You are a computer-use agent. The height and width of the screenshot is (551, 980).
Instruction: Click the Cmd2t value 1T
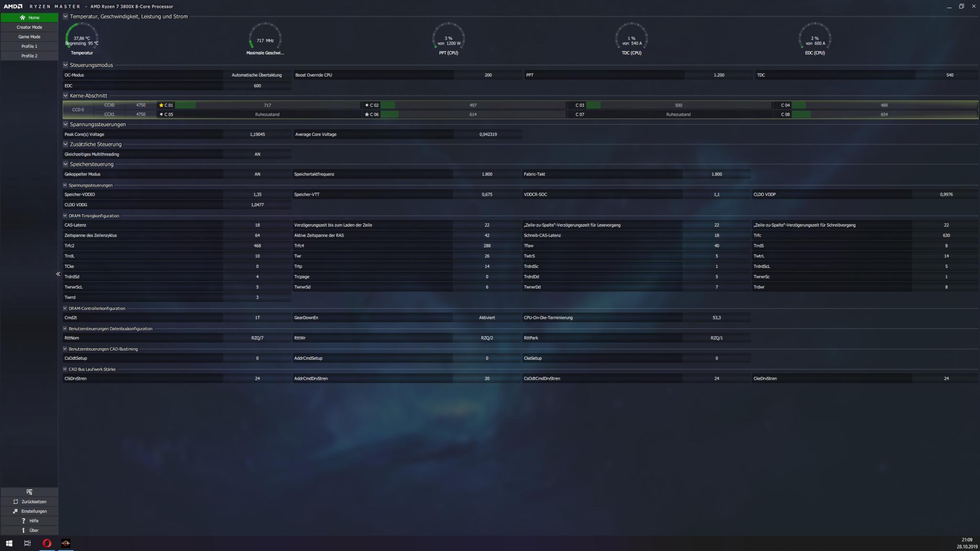257,318
